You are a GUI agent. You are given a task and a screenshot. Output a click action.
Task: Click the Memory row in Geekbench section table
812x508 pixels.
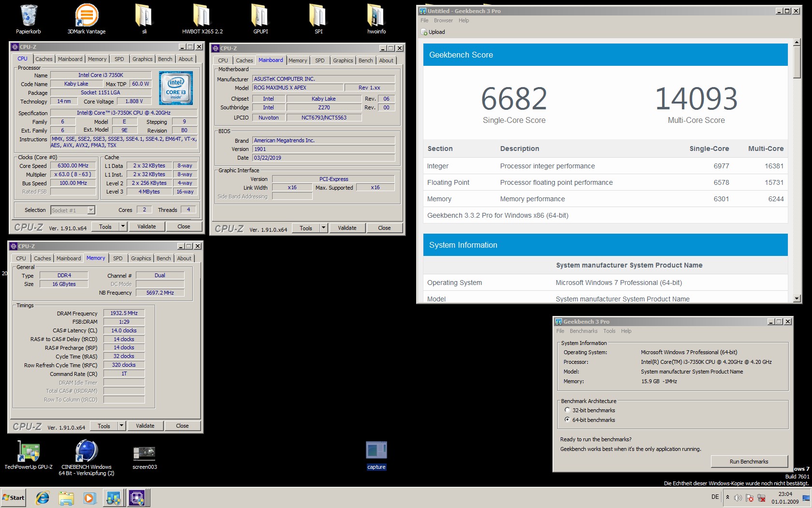pyautogui.click(x=605, y=199)
